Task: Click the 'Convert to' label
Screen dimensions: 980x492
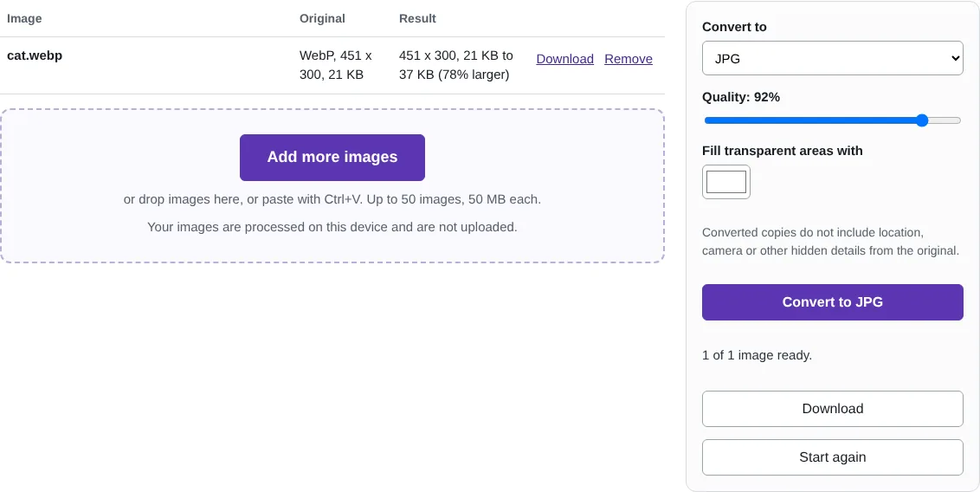Action: point(734,27)
